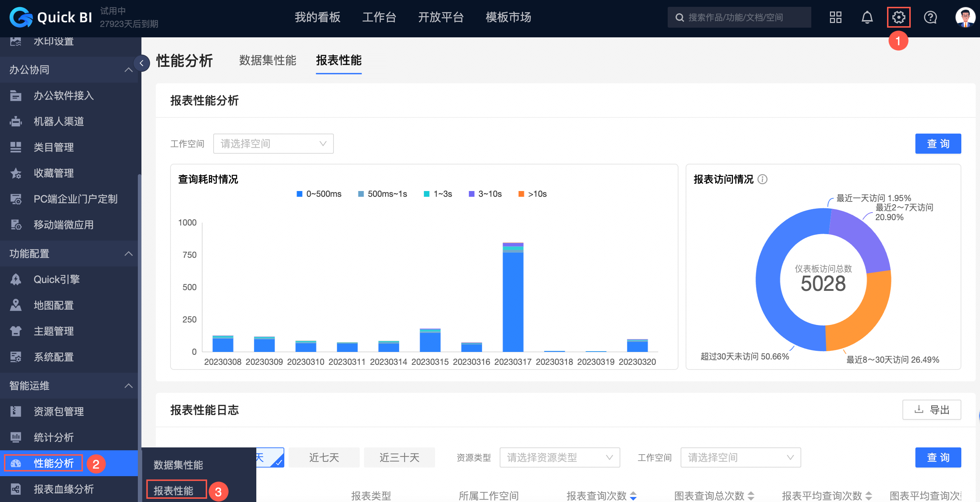Open 收藏管理 sidebar item

(x=69, y=173)
